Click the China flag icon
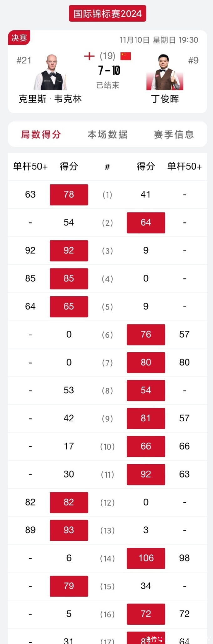 pyautogui.click(x=125, y=56)
